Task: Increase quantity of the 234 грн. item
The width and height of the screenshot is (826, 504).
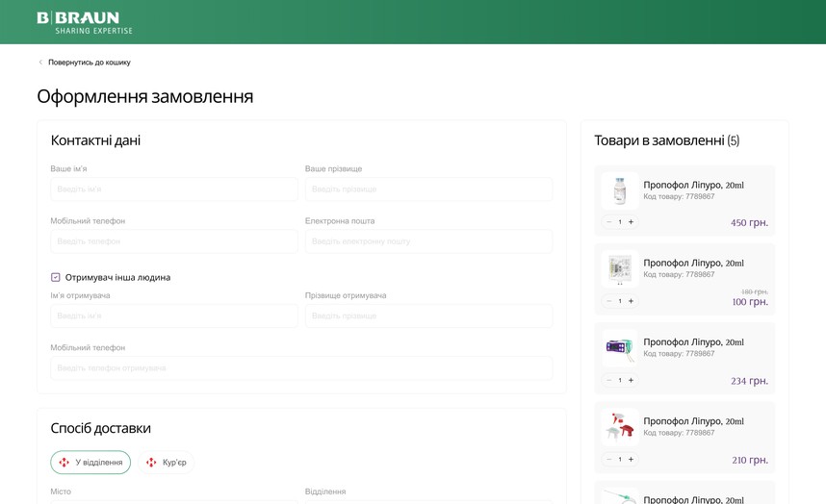Action: click(632, 380)
